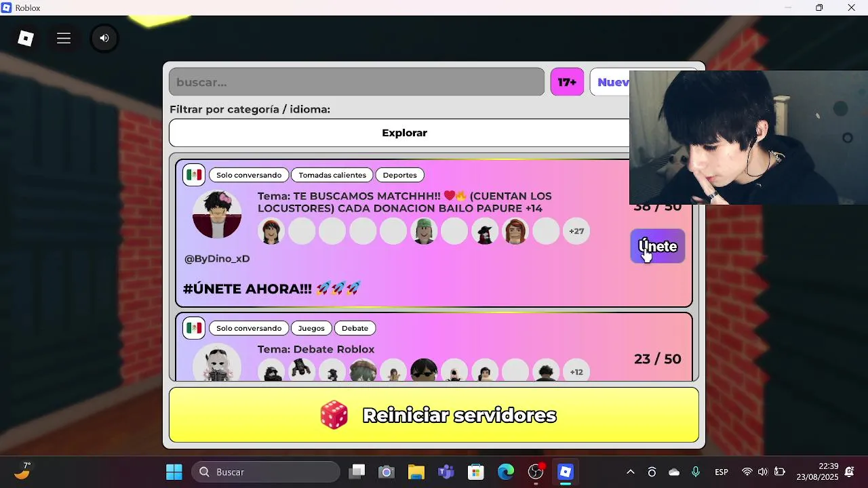The height and width of the screenshot is (488, 868).
Task: Click the @ByDino_xD username
Action: (x=217, y=259)
